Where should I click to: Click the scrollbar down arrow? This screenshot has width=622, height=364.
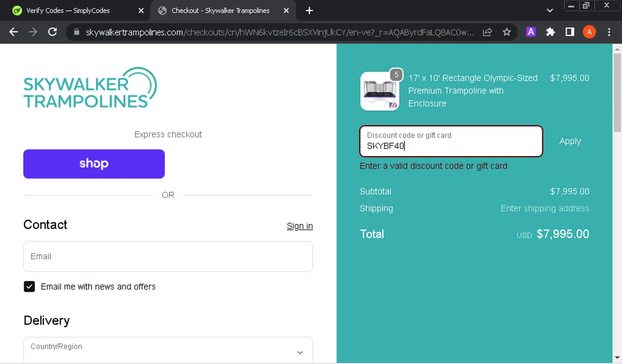click(617, 357)
